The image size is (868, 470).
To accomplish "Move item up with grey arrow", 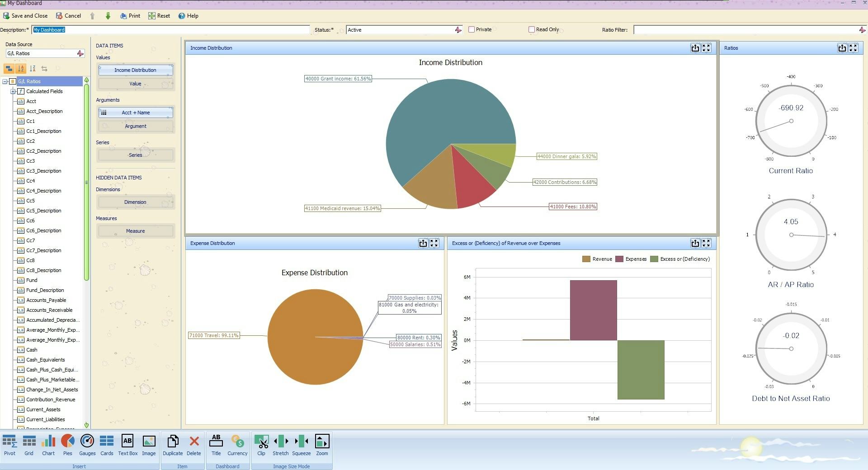I will (x=92, y=16).
